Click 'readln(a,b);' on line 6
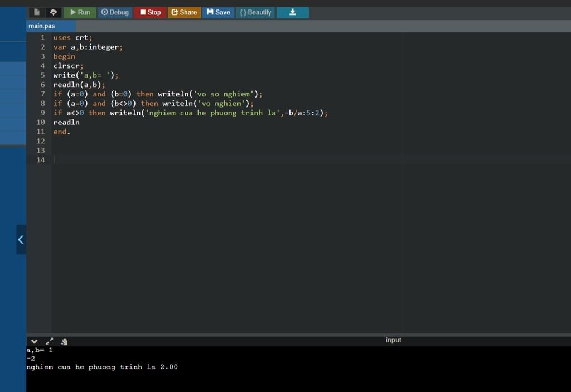The height and width of the screenshot is (392, 571). point(79,85)
